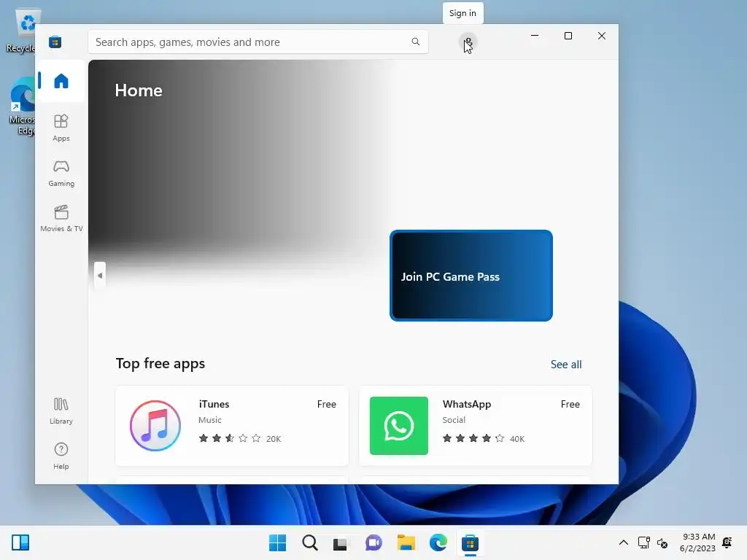Click the search magnifier icon
The height and width of the screenshot is (560, 747).
[x=415, y=42]
